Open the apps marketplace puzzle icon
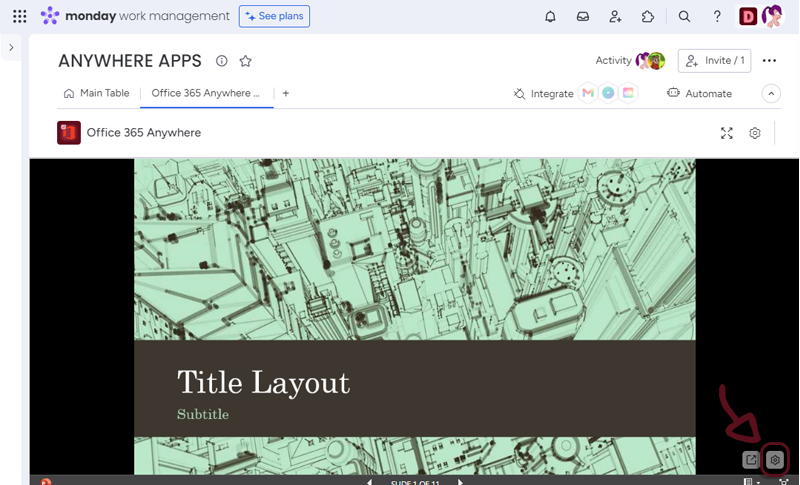 (648, 16)
